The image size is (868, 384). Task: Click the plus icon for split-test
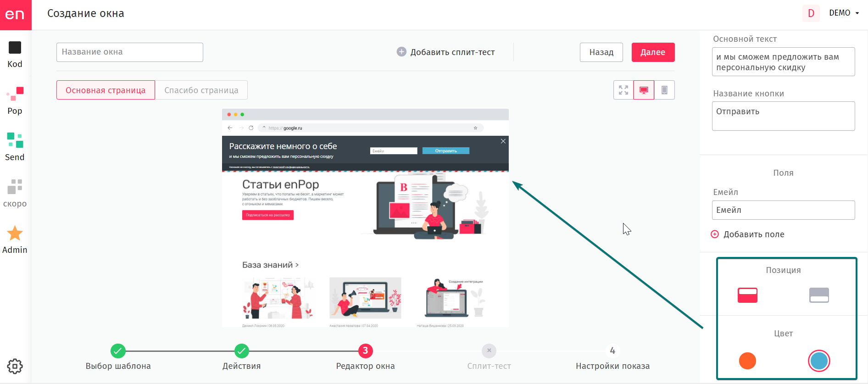401,52
